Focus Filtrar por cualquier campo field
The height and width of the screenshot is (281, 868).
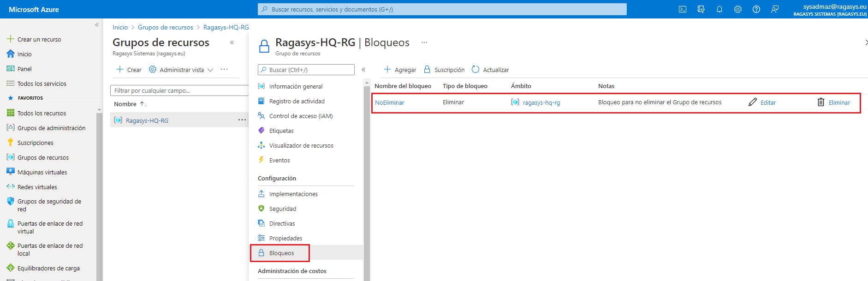coord(179,90)
